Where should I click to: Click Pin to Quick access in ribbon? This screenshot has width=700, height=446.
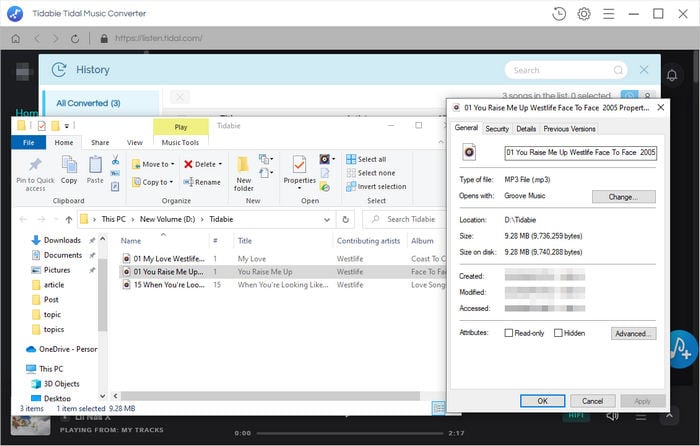[35, 174]
